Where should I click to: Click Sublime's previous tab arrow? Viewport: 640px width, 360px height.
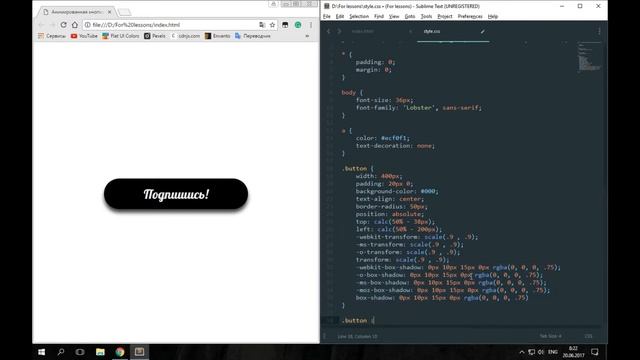(x=329, y=31)
